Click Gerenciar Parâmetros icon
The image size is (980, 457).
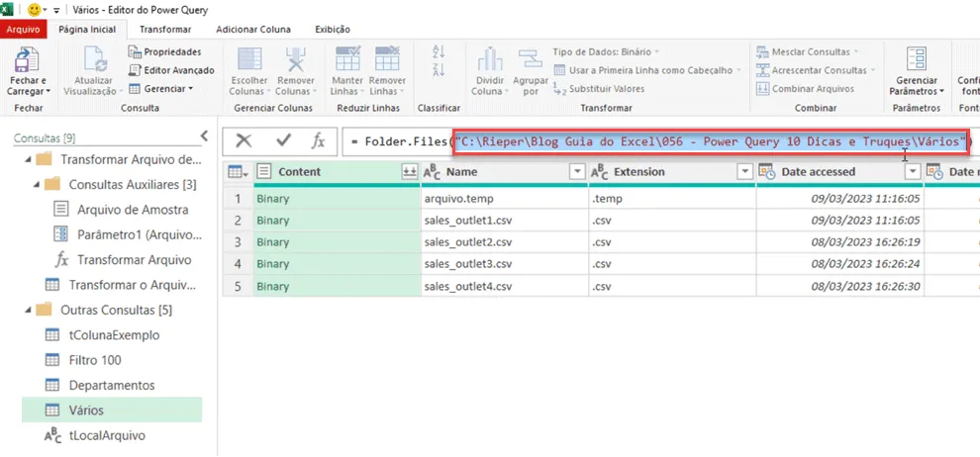click(916, 60)
